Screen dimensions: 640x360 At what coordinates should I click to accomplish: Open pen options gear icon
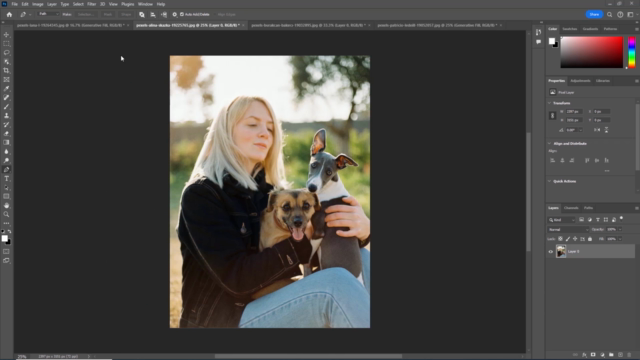coord(175,14)
